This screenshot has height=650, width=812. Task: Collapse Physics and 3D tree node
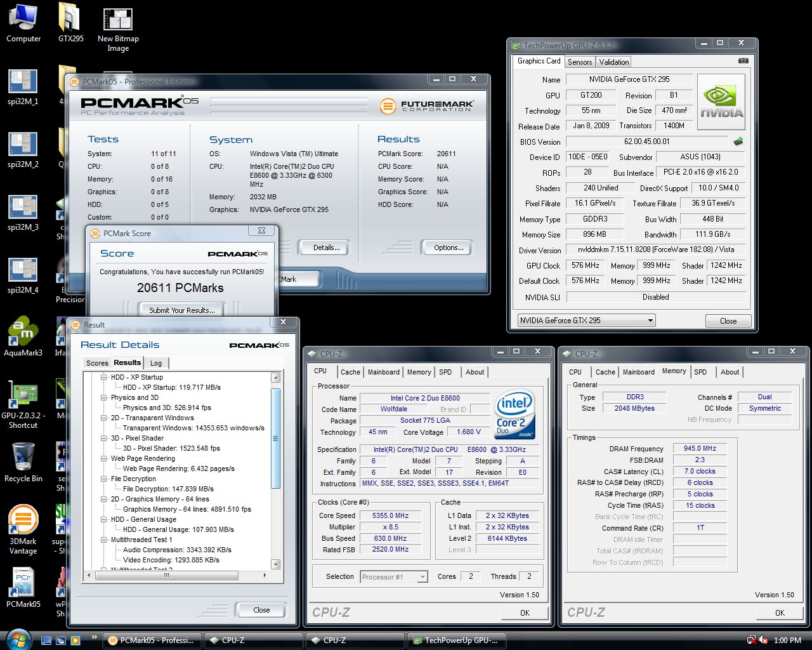(x=104, y=397)
